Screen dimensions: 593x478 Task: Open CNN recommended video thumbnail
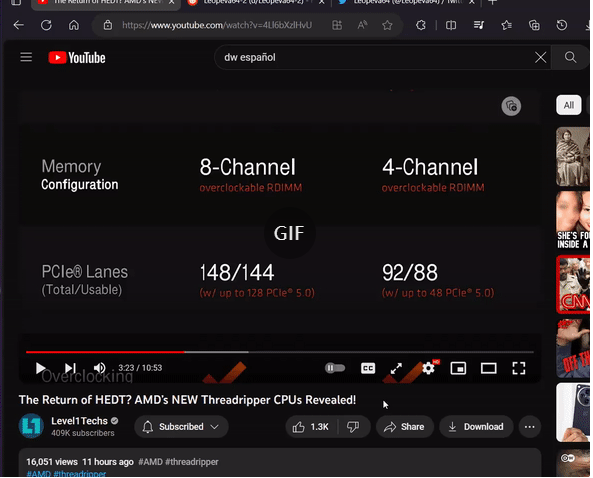point(573,285)
